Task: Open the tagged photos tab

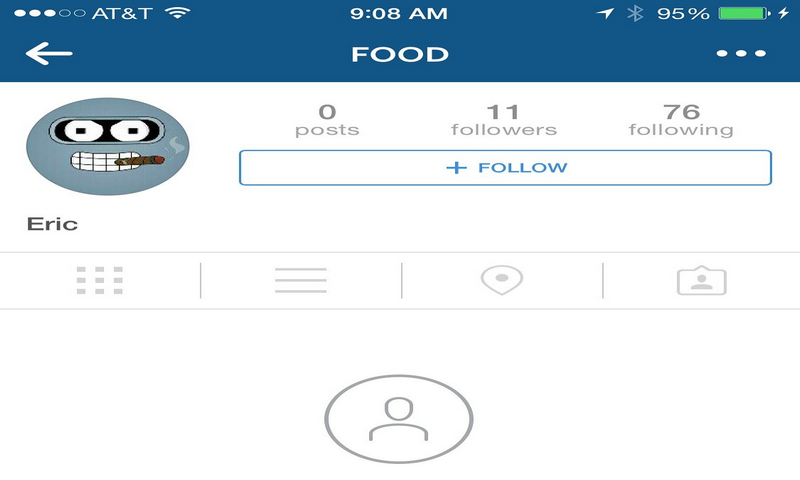Action: click(702, 280)
